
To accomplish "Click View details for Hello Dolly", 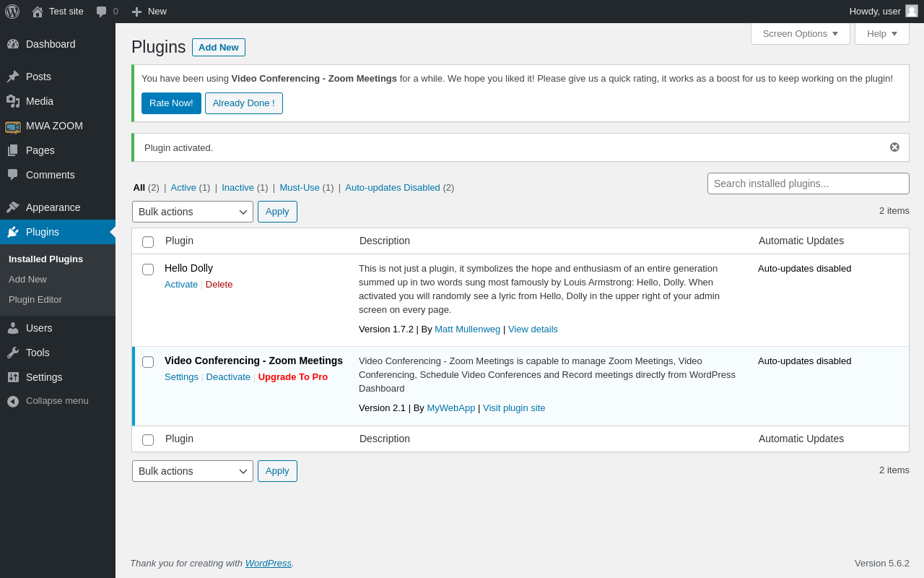I will (533, 329).
